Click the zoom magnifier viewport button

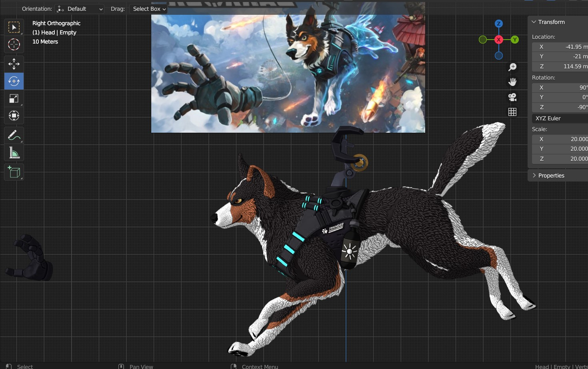click(512, 67)
